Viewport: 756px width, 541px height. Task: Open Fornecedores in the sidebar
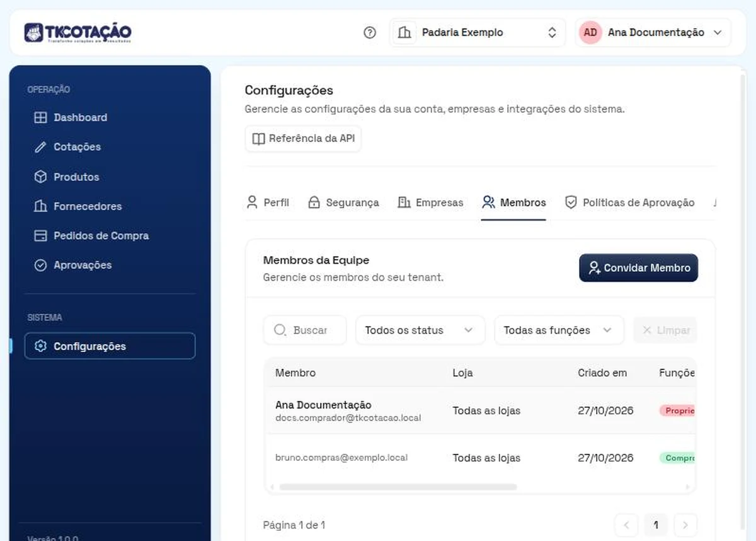click(x=110, y=206)
